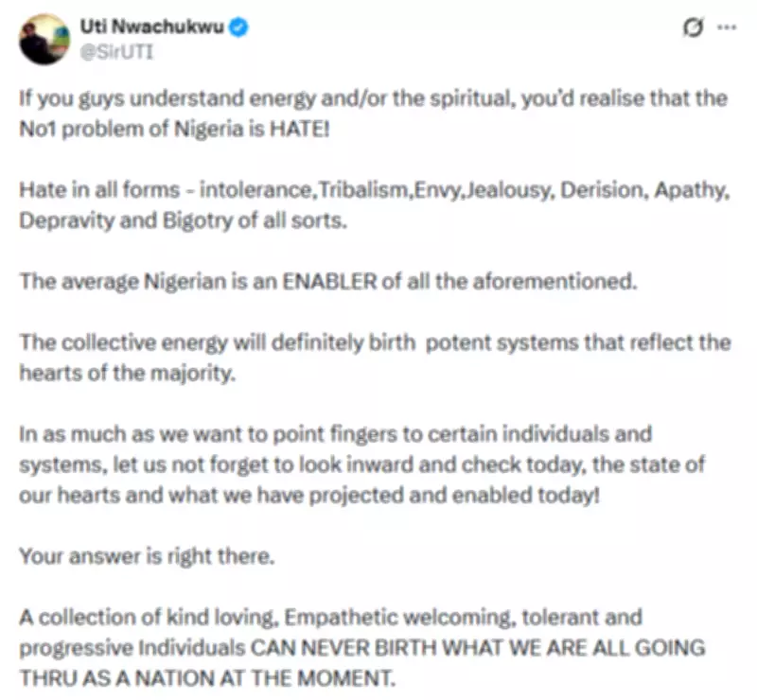This screenshot has width=757, height=700.
Task: Click the verification badge next to Uti Nwachukwu
Action: [236, 27]
